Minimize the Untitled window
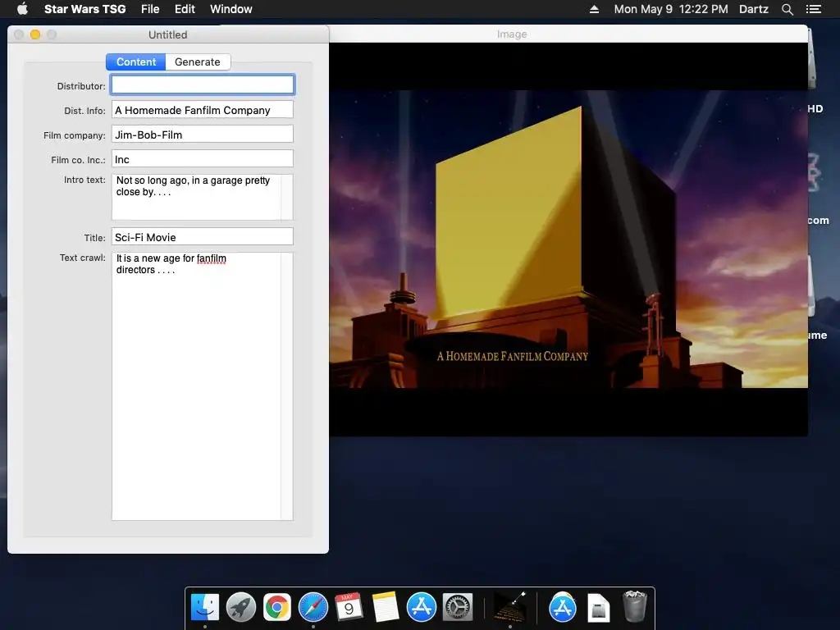The height and width of the screenshot is (630, 840). pyautogui.click(x=35, y=34)
